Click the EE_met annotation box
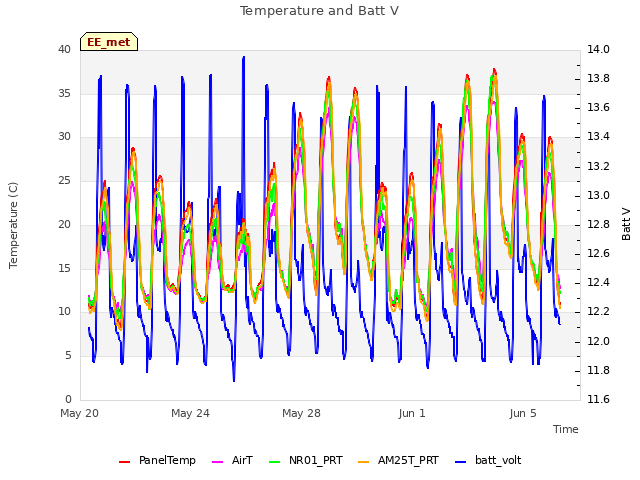Screen dimensions: 640x480 109,42
